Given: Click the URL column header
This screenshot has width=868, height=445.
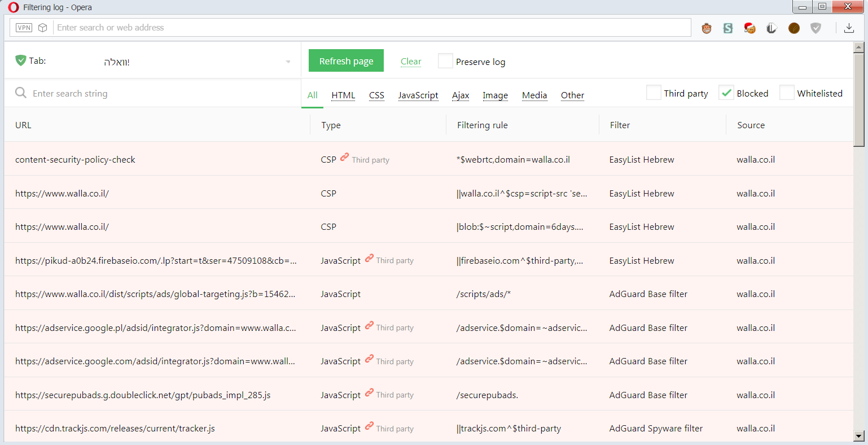Looking at the screenshot, I should [23, 125].
